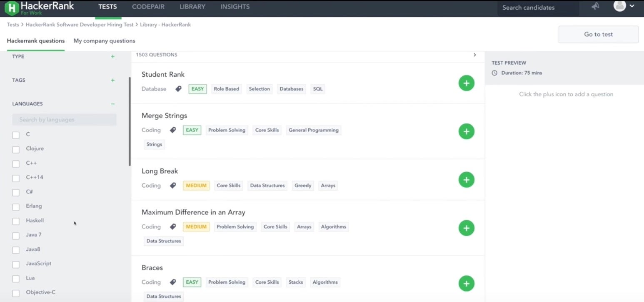Open LIBRARY from the top navigation
Image resolution: width=644 pixels, height=302 pixels.
pyautogui.click(x=192, y=6)
